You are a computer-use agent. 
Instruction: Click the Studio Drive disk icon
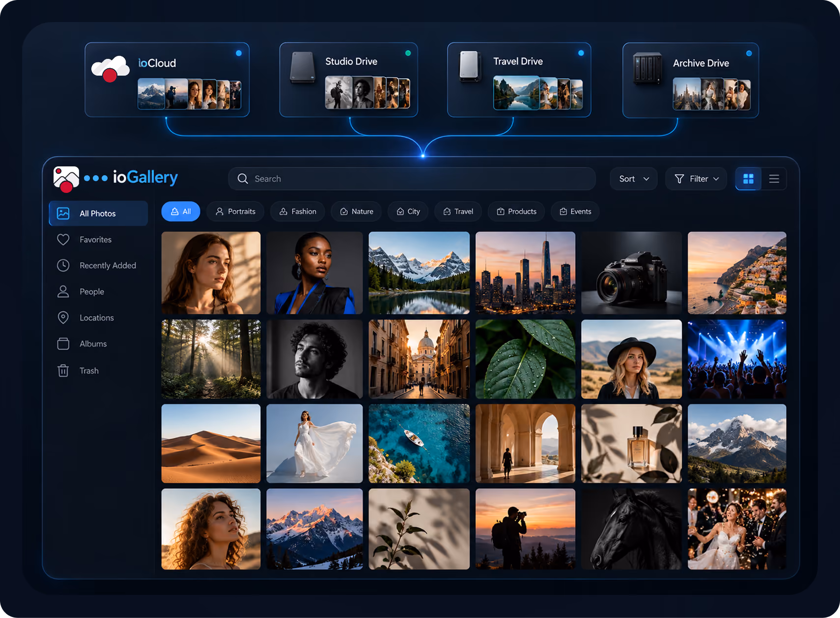[x=303, y=67]
